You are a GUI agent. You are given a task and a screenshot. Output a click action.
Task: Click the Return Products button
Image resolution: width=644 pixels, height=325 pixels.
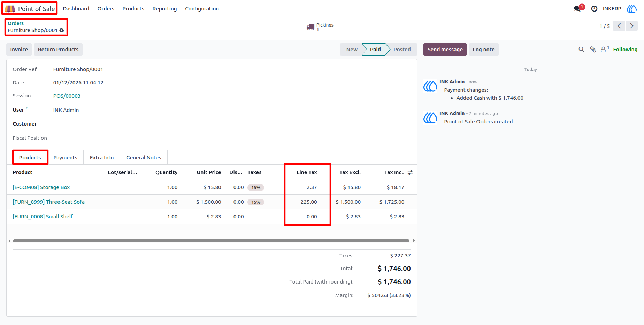point(58,50)
